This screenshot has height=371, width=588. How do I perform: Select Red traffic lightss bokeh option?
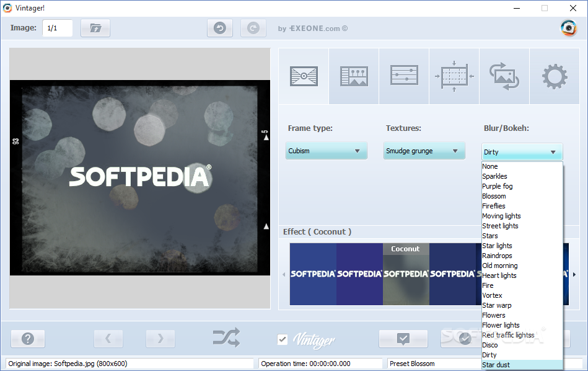coord(522,335)
